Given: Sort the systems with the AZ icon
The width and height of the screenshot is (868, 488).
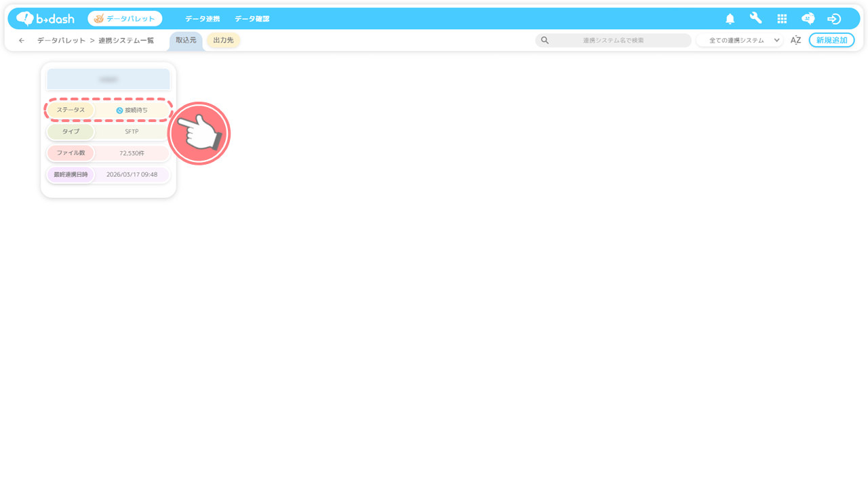Looking at the screenshot, I should [x=795, y=41].
